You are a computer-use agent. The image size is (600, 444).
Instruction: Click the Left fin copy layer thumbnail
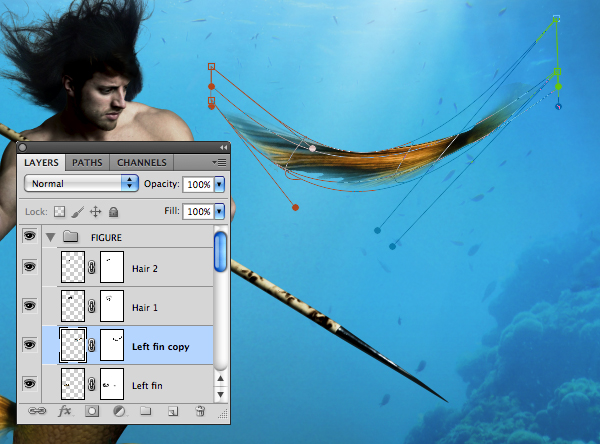pyautogui.click(x=73, y=345)
